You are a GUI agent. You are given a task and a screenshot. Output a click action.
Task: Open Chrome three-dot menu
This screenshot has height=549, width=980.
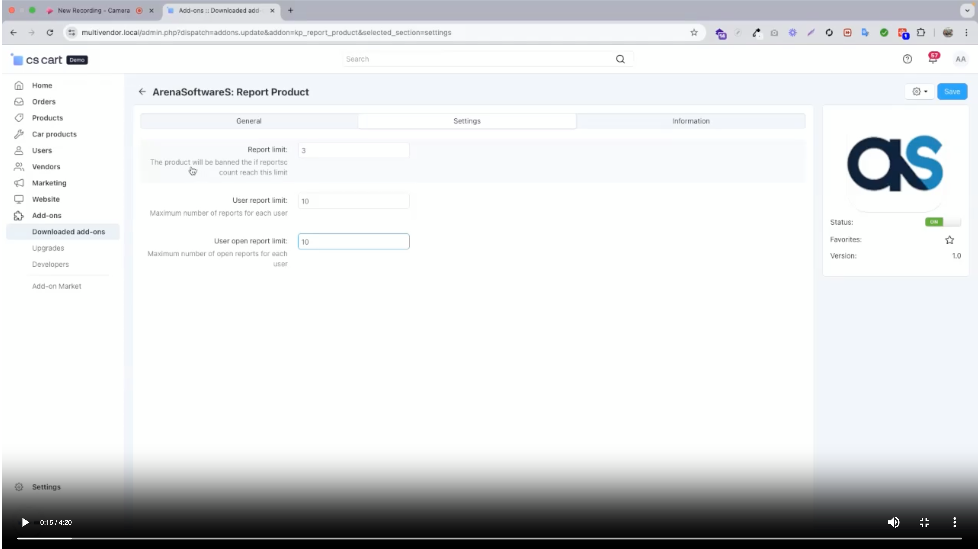pos(966,33)
